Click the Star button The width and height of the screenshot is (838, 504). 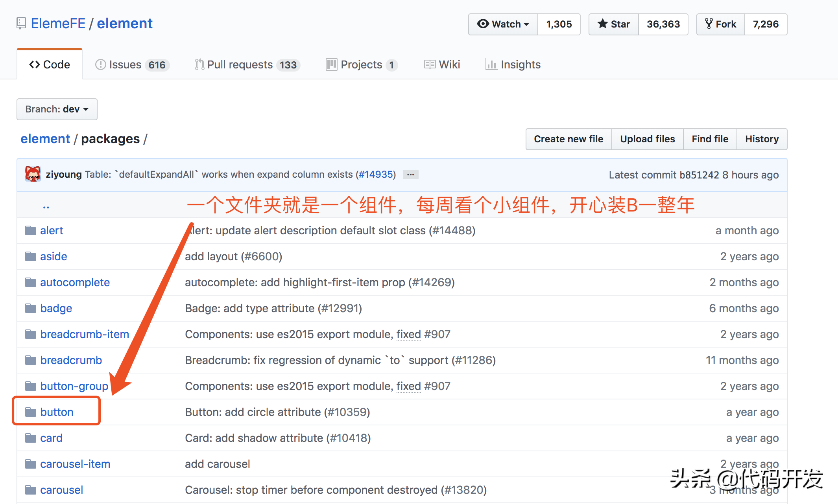point(614,24)
